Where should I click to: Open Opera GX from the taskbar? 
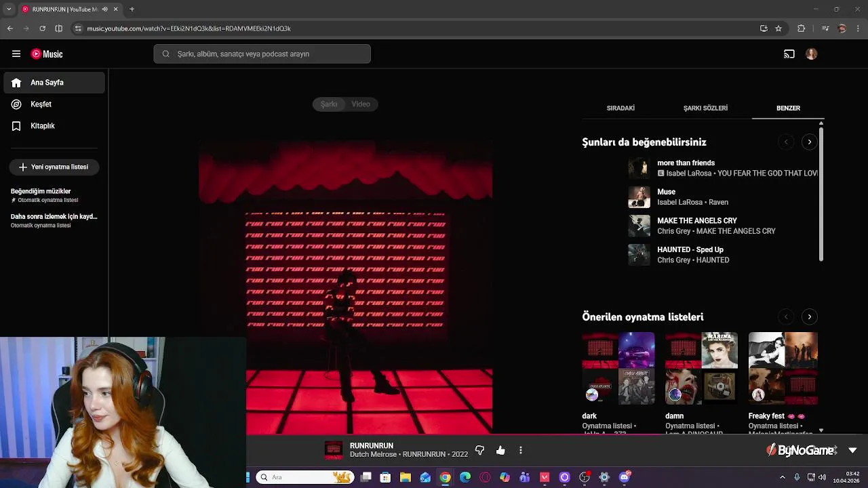[x=485, y=477]
